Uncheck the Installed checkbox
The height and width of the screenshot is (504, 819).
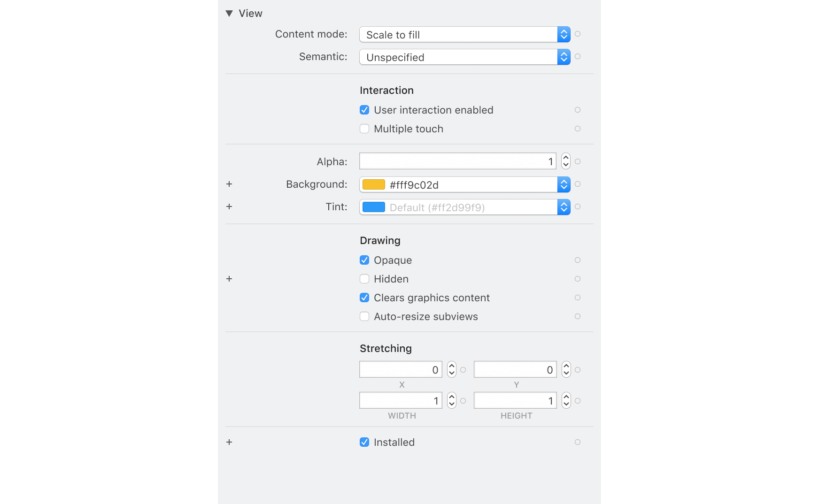(364, 442)
